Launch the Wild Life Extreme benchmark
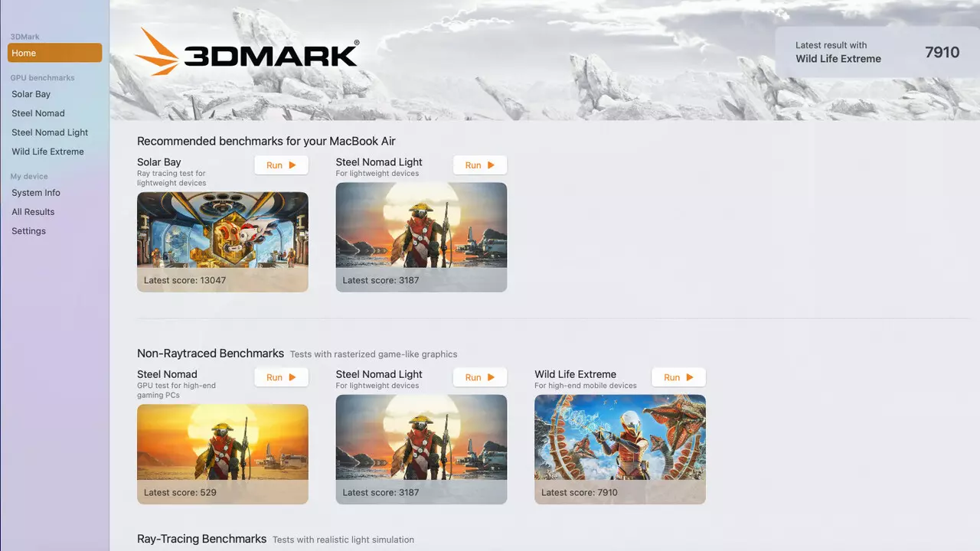Viewport: 980px width, 551px height. 678,377
